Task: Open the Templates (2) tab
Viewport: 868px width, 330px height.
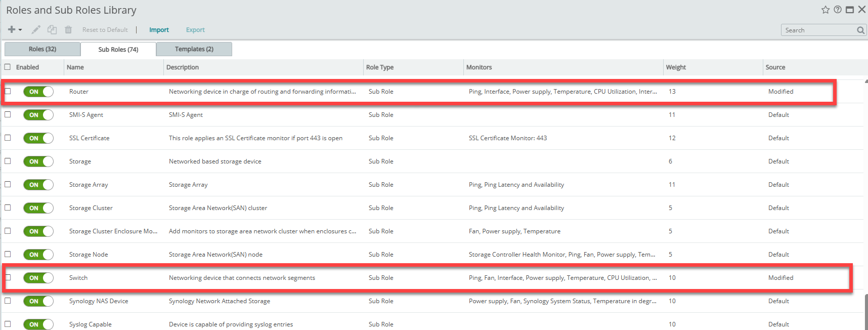Action: (x=194, y=49)
